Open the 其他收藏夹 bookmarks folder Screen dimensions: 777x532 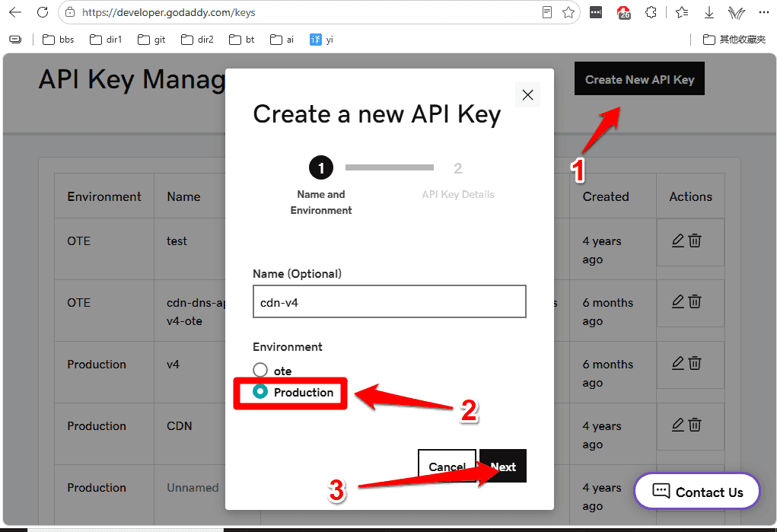[734, 40]
